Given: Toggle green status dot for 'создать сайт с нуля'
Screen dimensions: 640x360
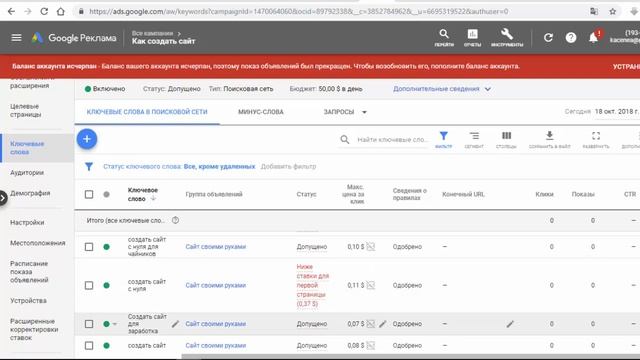Looking at the screenshot, I should tap(107, 285).
